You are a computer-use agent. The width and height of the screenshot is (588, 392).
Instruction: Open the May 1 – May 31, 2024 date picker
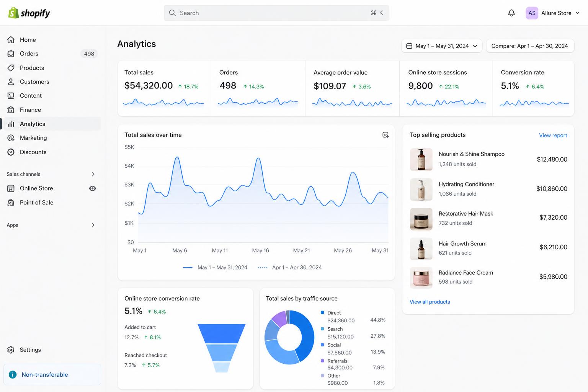tap(442, 46)
